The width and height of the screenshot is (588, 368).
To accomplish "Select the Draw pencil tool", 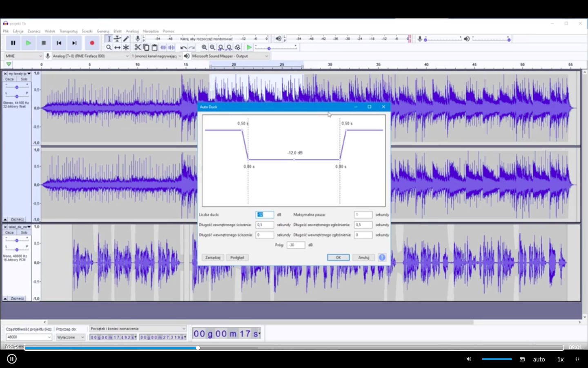I will click(126, 39).
